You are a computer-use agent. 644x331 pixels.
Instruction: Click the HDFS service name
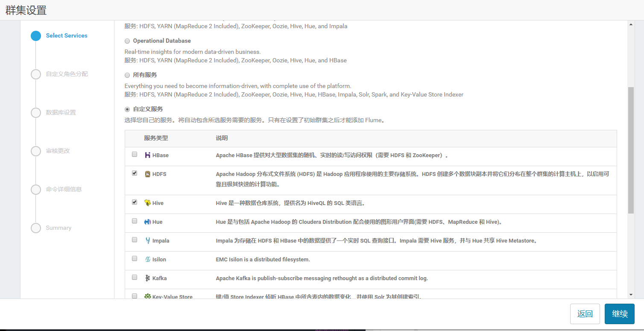pyautogui.click(x=159, y=174)
